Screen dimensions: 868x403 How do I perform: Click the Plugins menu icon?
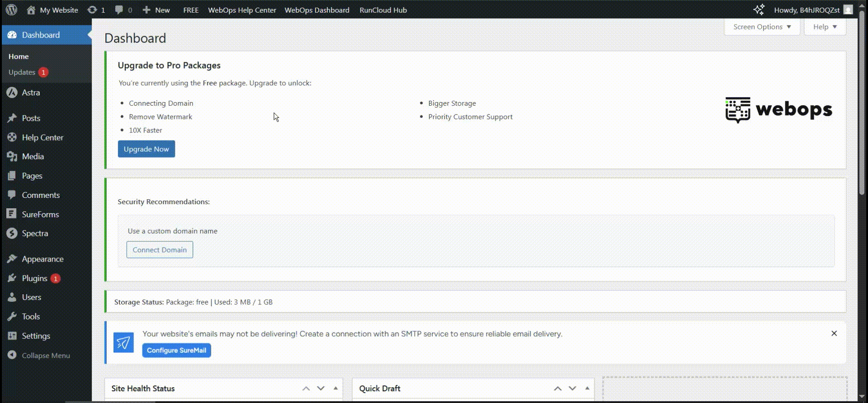pos(12,278)
